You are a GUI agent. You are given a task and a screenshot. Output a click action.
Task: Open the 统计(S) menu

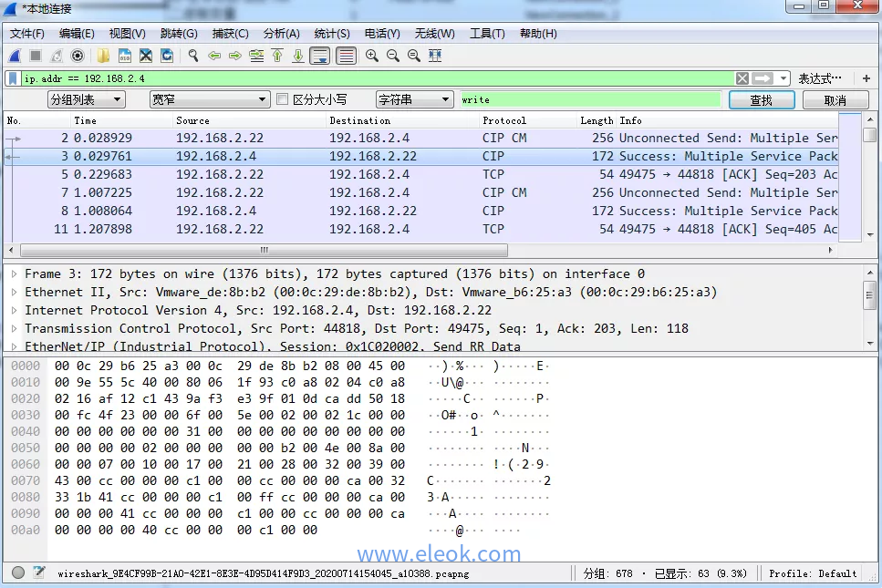(x=332, y=34)
